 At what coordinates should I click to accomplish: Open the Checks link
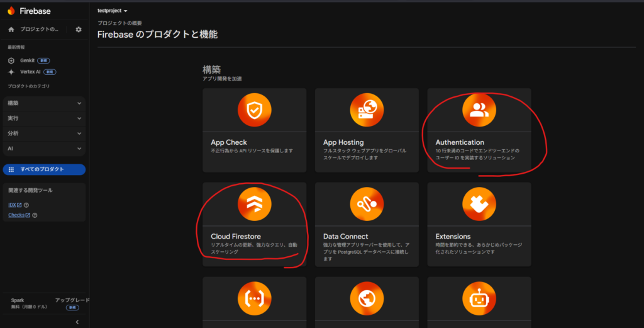point(16,215)
